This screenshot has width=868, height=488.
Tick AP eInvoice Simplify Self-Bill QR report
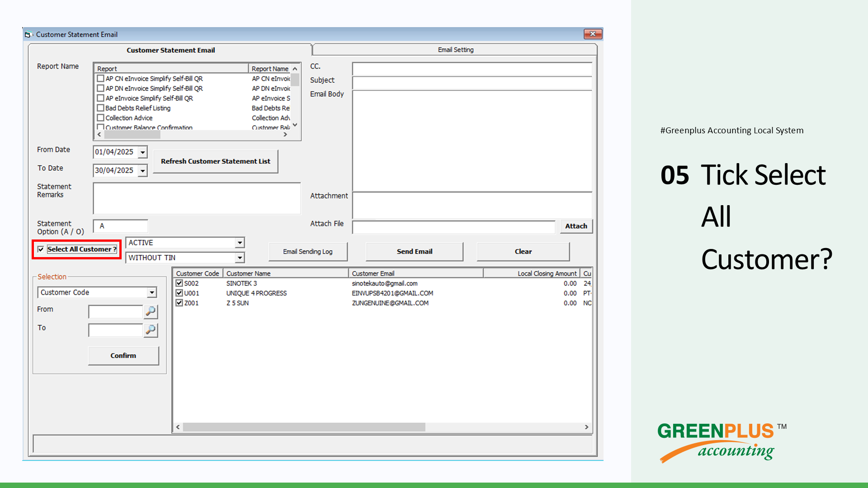[100, 98]
